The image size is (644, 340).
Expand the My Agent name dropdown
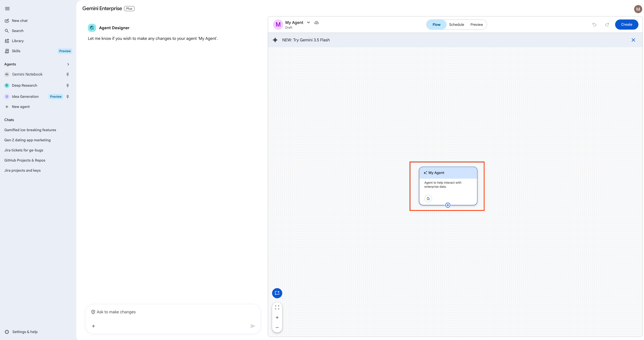pos(308,23)
